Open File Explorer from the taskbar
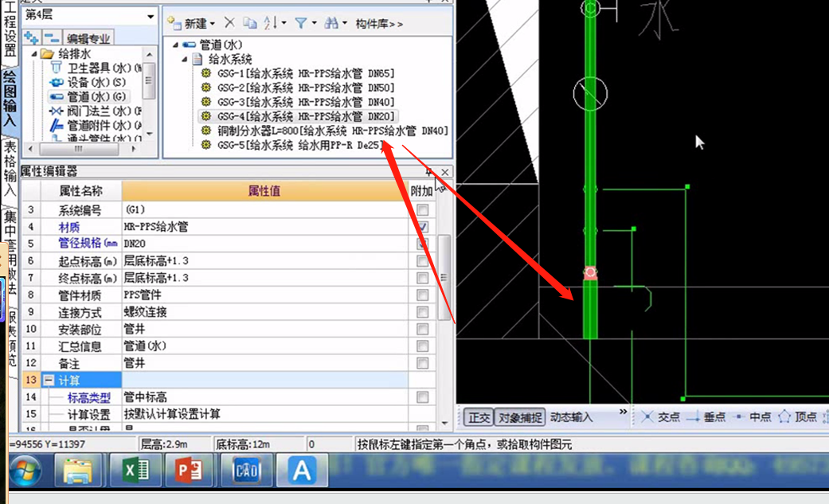Image resolution: width=829 pixels, height=504 pixels. pos(78,470)
